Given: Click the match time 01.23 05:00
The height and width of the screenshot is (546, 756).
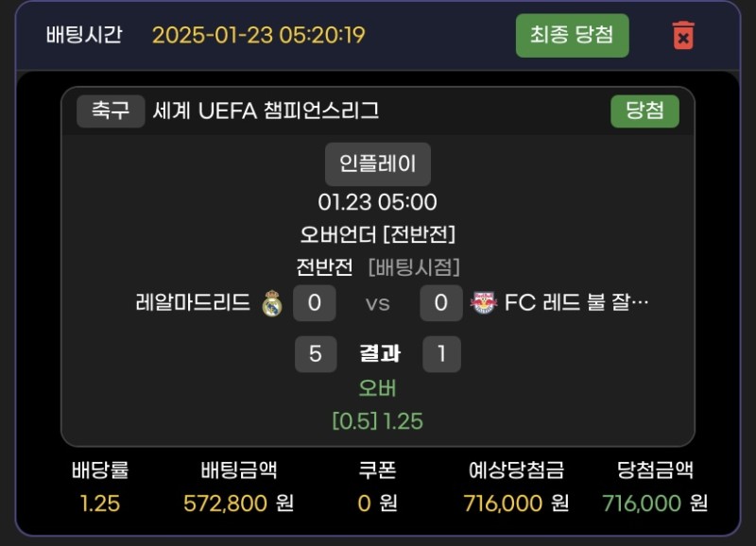Looking at the screenshot, I should 377,202.
